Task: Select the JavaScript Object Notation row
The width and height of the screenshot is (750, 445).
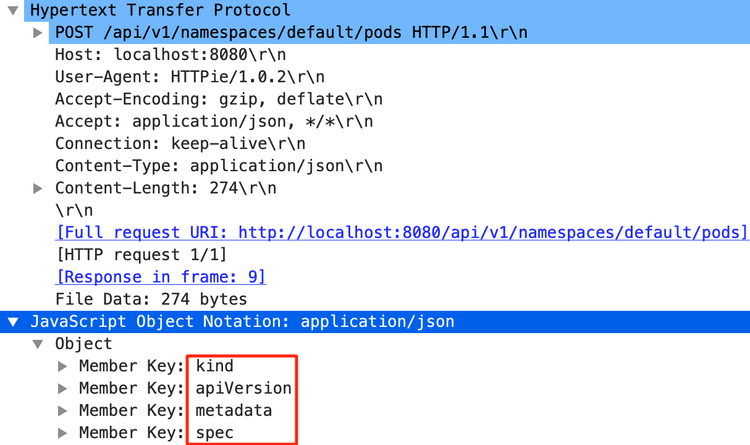Action: tap(242, 322)
